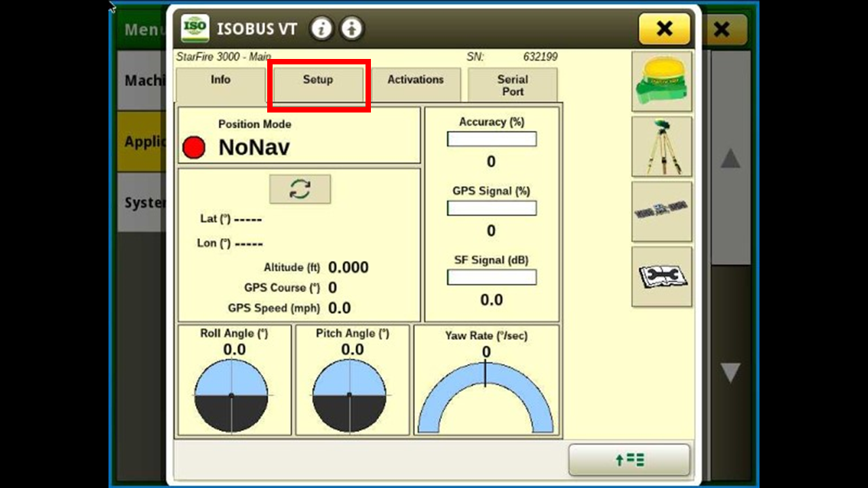Click the Lat (°) field
The width and height of the screenshot is (868, 488).
pyautogui.click(x=231, y=219)
